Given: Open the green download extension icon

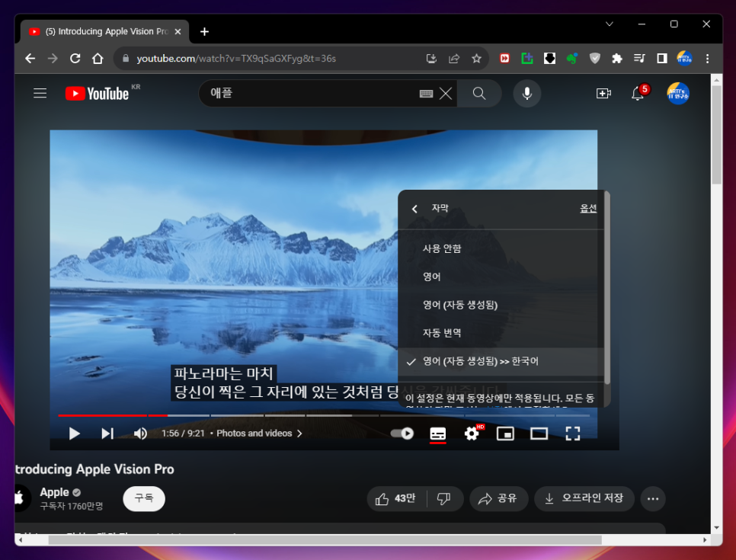Looking at the screenshot, I should pos(527,58).
